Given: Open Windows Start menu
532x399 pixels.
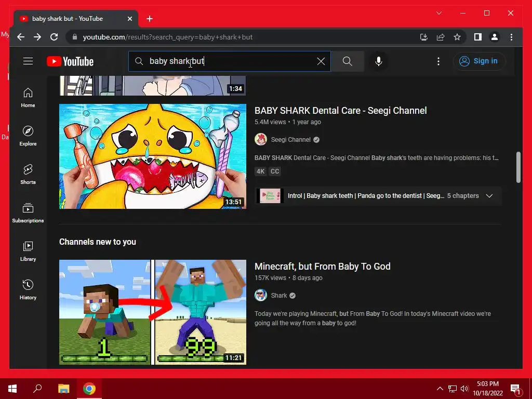Looking at the screenshot, I should pyautogui.click(x=12, y=389).
